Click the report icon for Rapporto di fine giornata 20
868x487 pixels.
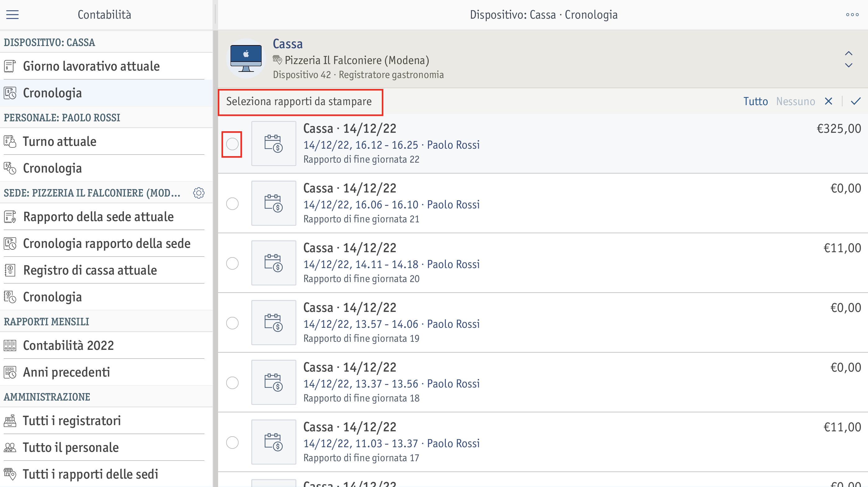click(274, 263)
